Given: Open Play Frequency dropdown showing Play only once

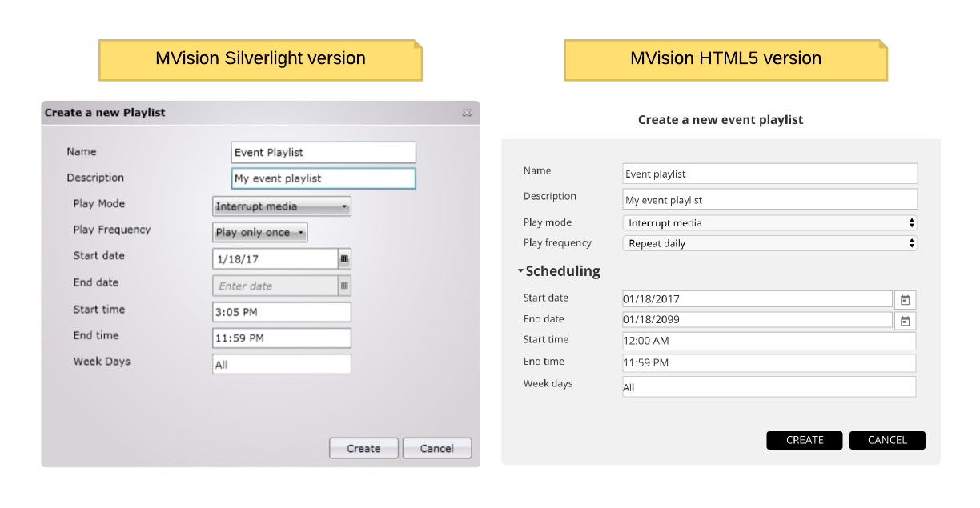Looking at the screenshot, I should (x=260, y=233).
